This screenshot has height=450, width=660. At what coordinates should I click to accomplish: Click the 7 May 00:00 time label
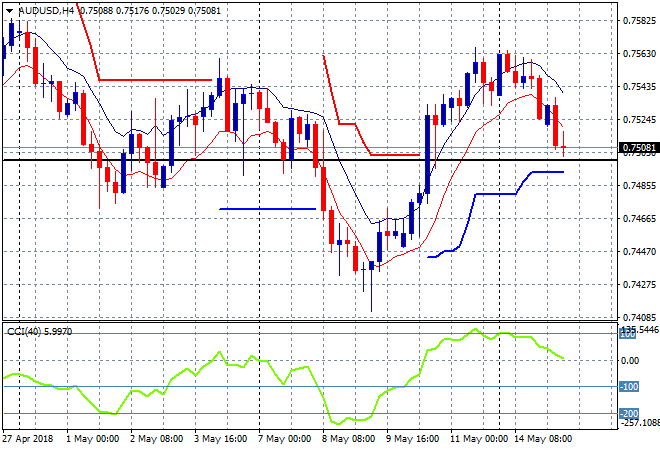point(284,439)
